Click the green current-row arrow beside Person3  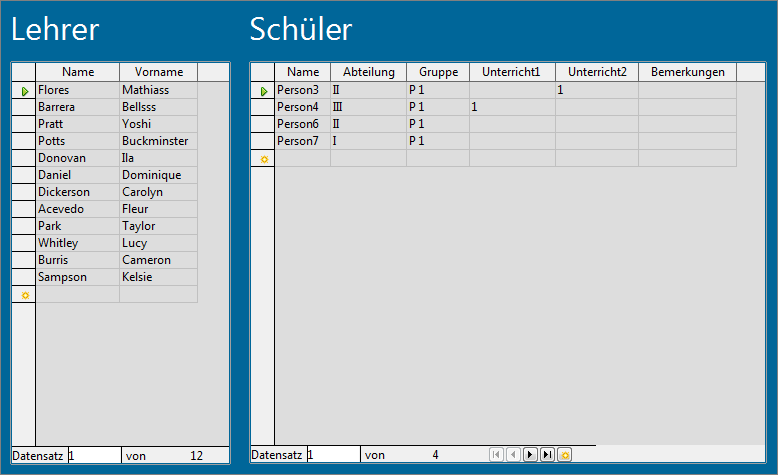[x=263, y=91]
